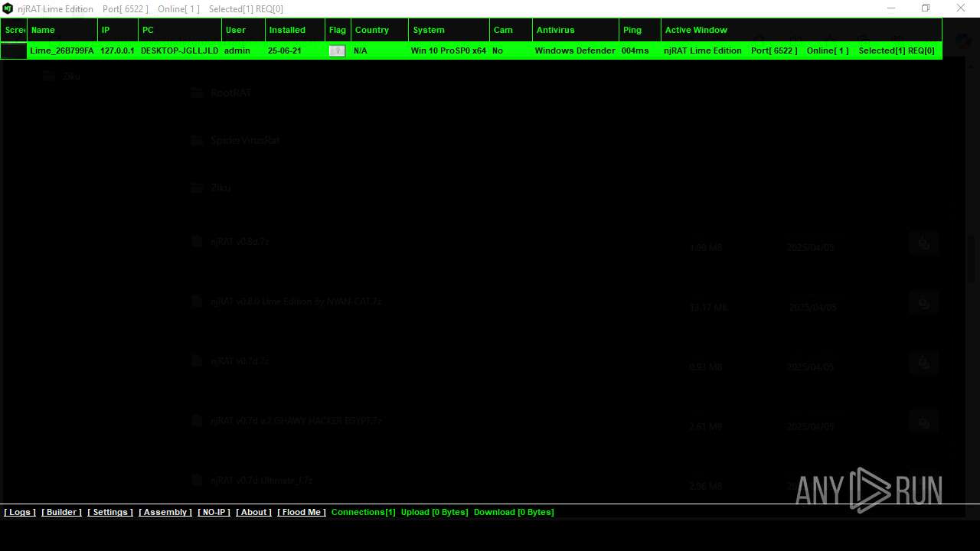Click the Connections[1] status text

pyautogui.click(x=364, y=512)
